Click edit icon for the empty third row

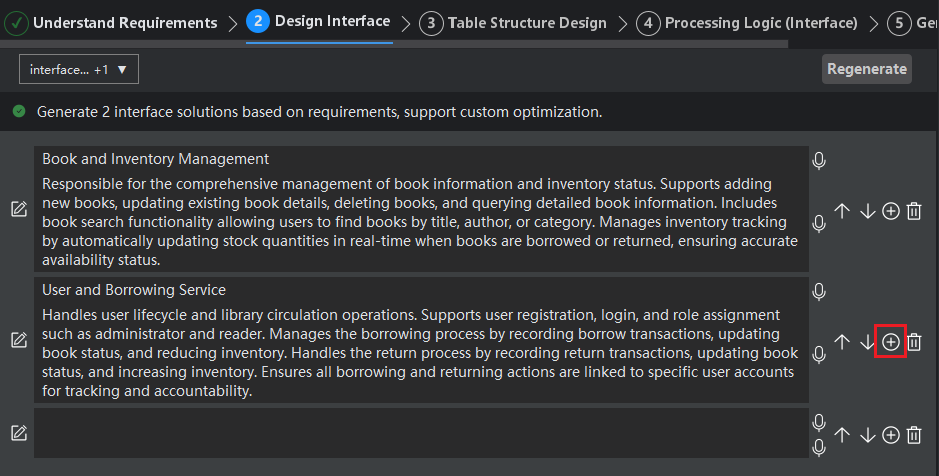pos(18,433)
